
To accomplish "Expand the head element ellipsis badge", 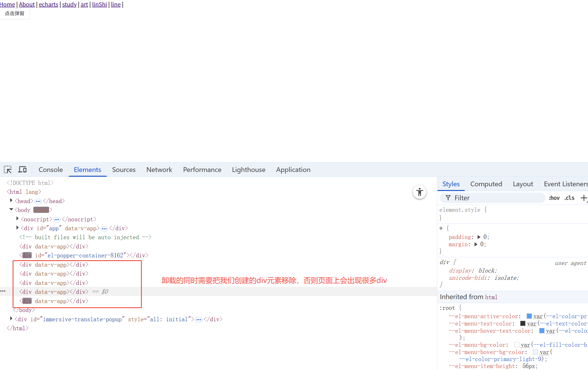I will pos(38,201).
